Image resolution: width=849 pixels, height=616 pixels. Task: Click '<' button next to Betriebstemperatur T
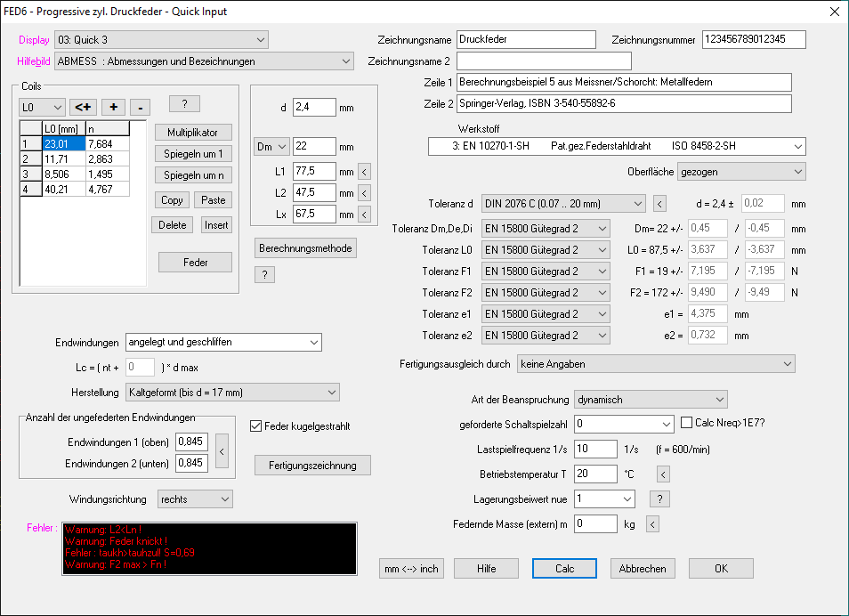pos(662,474)
